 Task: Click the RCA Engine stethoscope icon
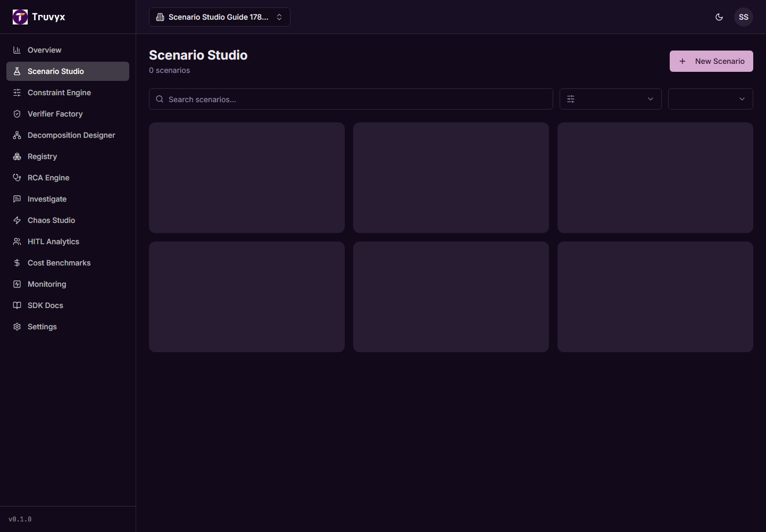coord(17,178)
